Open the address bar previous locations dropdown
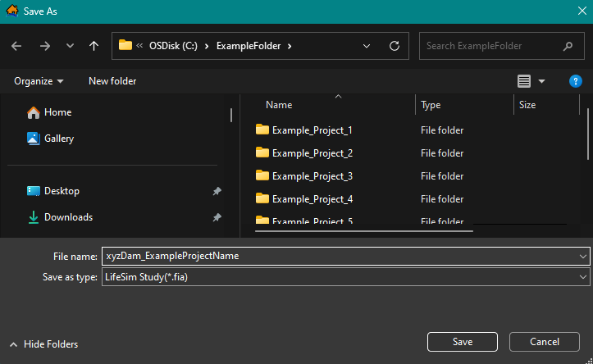 368,46
